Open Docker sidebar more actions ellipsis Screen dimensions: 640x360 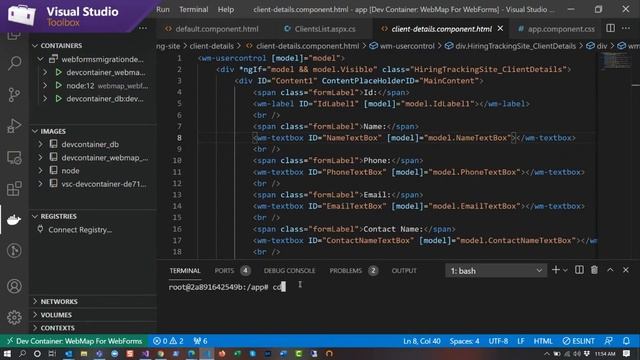[x=143, y=28]
